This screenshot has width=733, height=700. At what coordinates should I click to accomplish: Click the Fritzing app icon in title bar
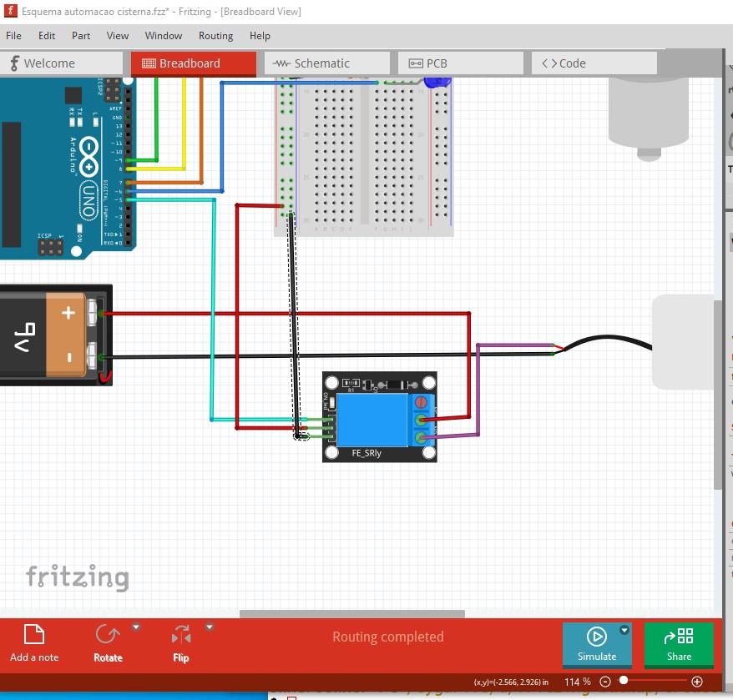(x=10, y=11)
